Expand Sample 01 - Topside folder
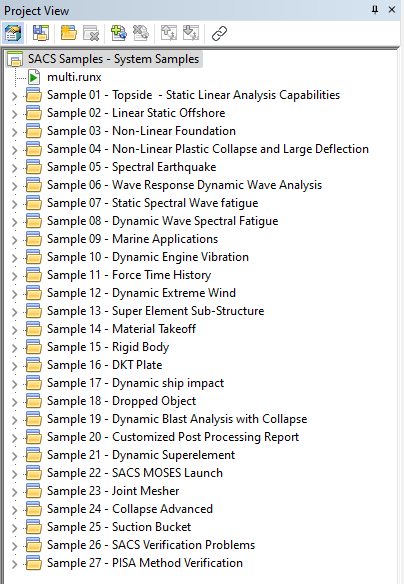404x584 pixels. pos(15,96)
